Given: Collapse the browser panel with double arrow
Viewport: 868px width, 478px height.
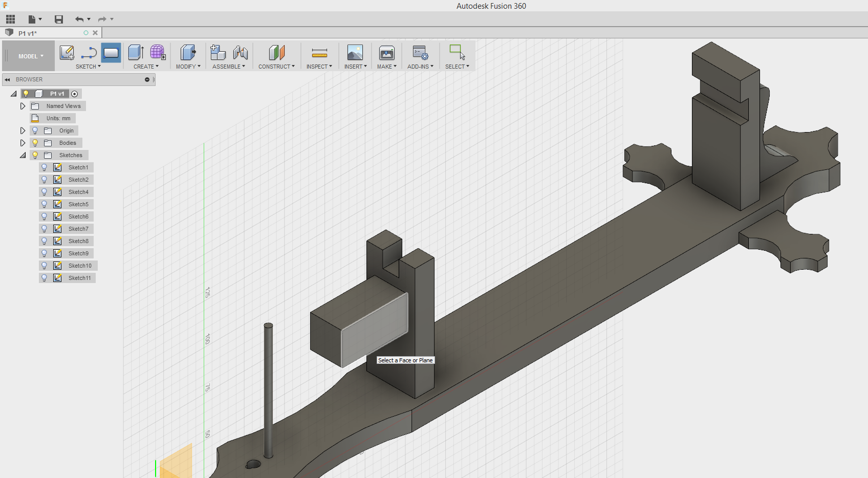Looking at the screenshot, I should (x=7, y=79).
